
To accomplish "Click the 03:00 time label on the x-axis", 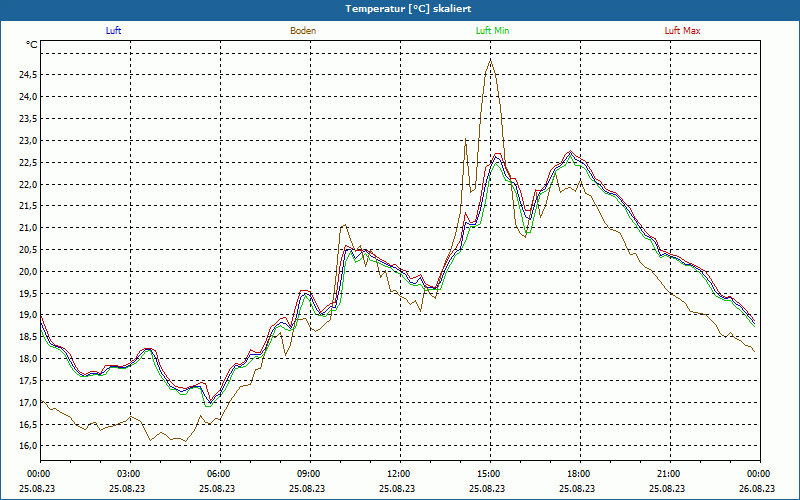I will click(131, 474).
